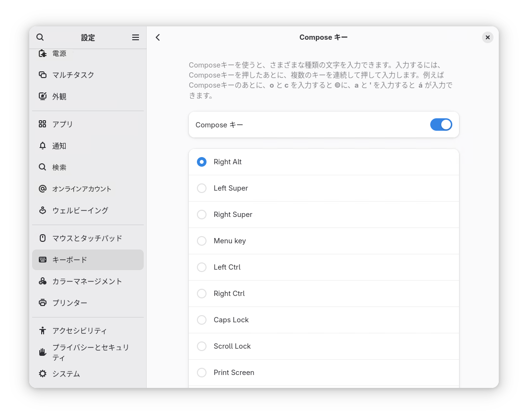
Task: Open アクセシビリティ settings
Action: [x=44, y=330]
